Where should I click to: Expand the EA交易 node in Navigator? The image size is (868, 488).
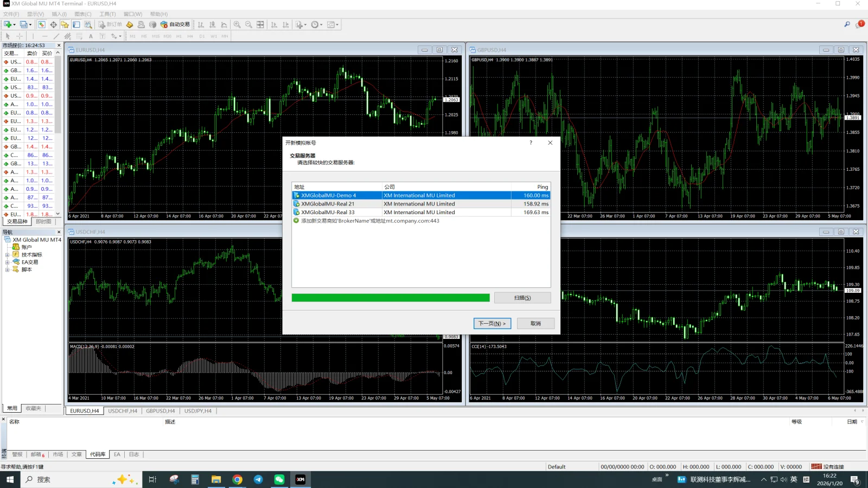8,262
